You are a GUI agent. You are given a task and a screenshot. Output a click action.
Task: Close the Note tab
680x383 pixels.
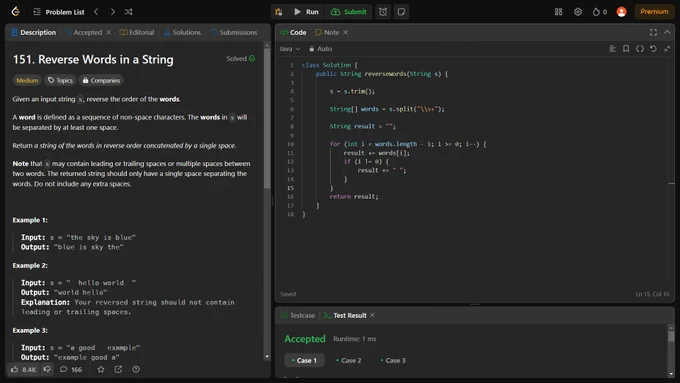[x=346, y=33]
